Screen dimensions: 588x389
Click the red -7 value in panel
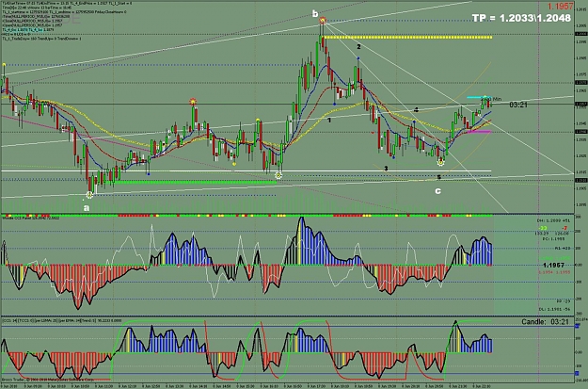(564, 228)
